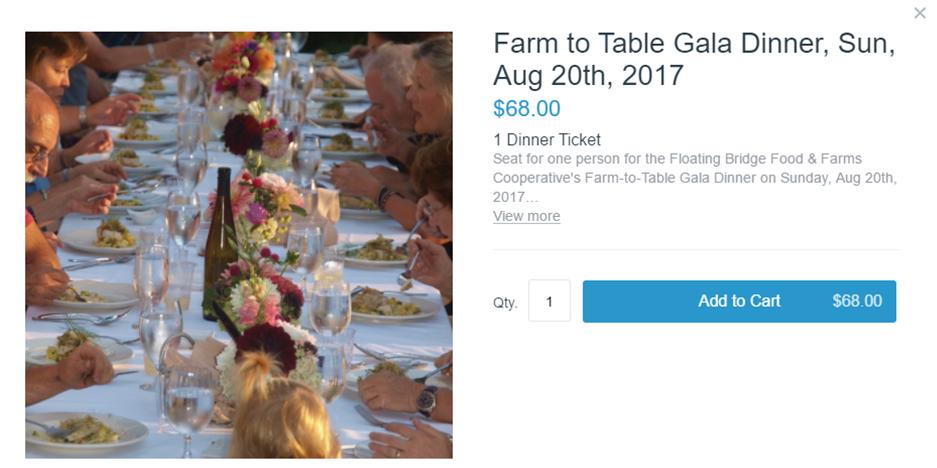Open the gala dinner product photo
937x468 pixels.
pyautogui.click(x=238, y=245)
